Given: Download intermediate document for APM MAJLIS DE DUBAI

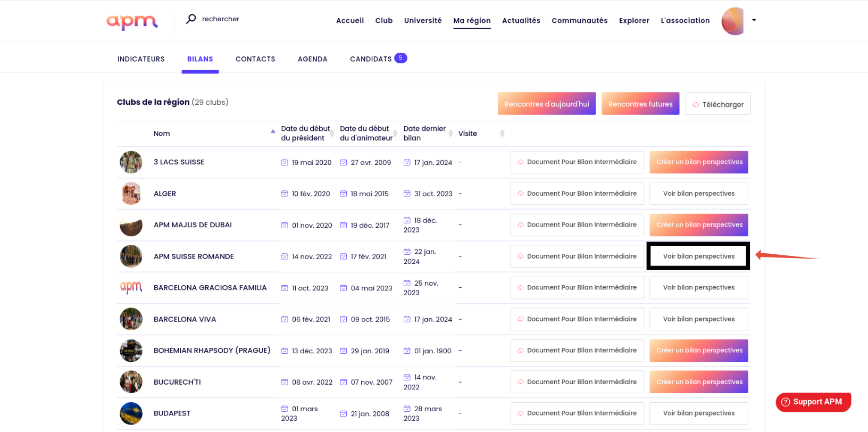Looking at the screenshot, I should pyautogui.click(x=577, y=225).
